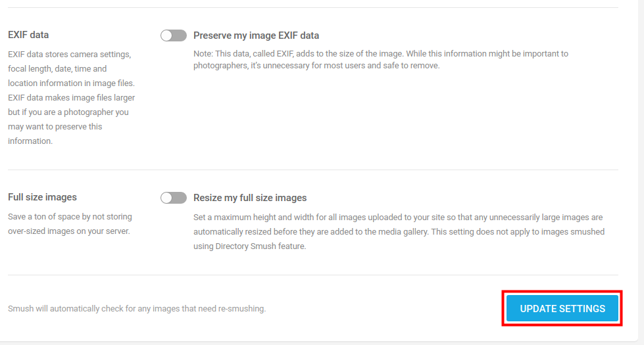Viewport: 644px width, 345px height.
Task: Select the 'Full size images' section heading
Action: click(42, 197)
